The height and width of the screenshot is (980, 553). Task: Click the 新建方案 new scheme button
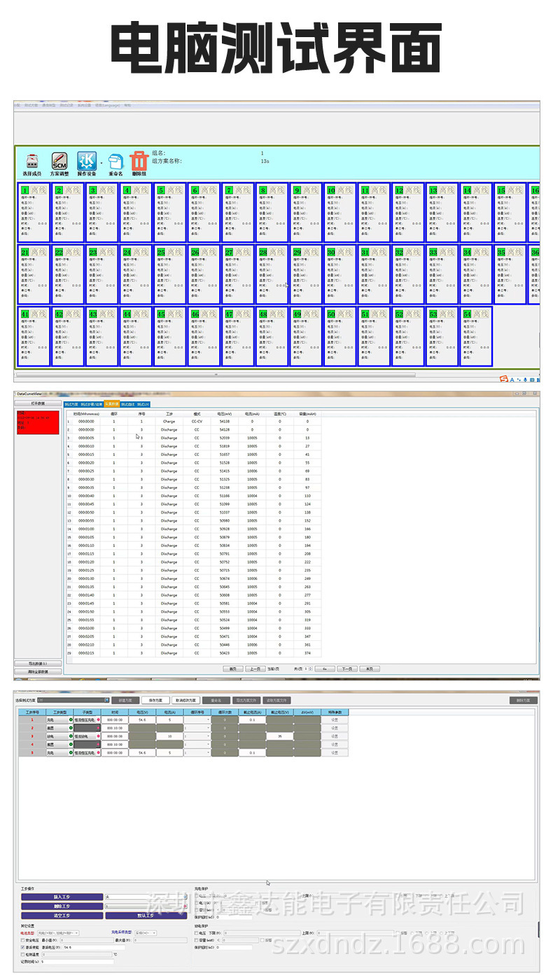click(125, 700)
